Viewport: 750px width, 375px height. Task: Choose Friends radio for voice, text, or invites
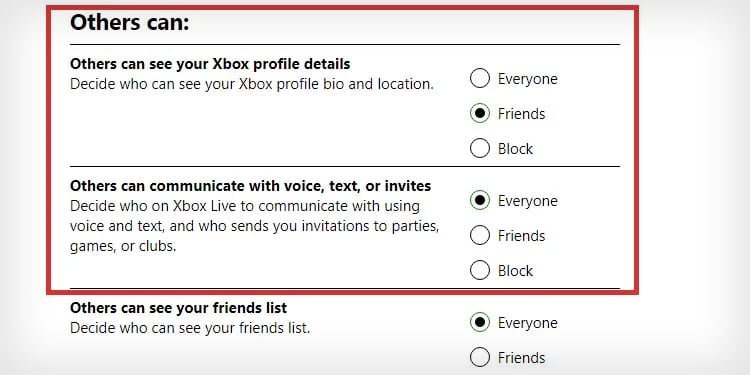pyautogui.click(x=480, y=235)
